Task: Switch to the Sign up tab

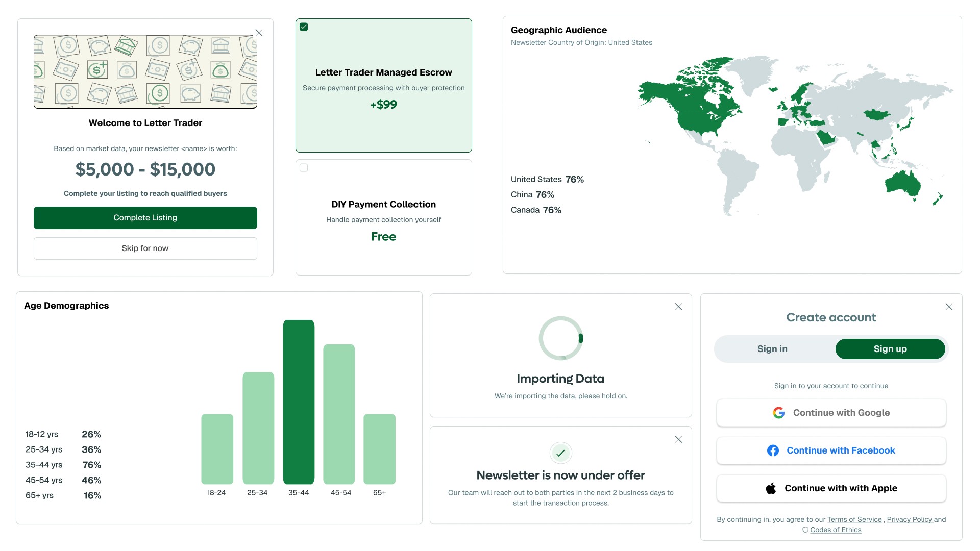Action: point(890,349)
